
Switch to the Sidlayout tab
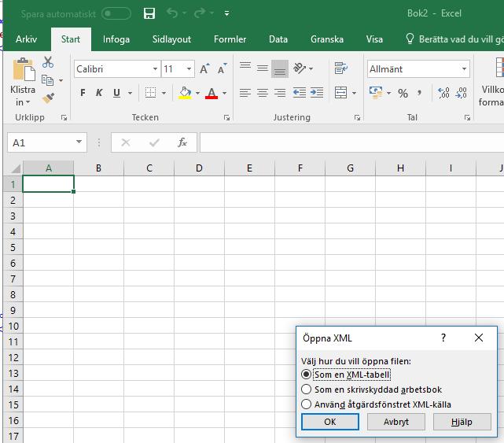tap(171, 39)
